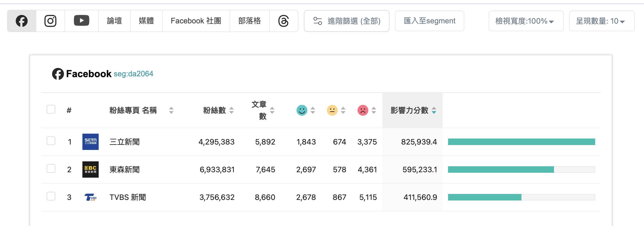Switch to the Threads tab icon
Image resolution: width=644 pixels, height=226 pixels.
click(x=284, y=21)
